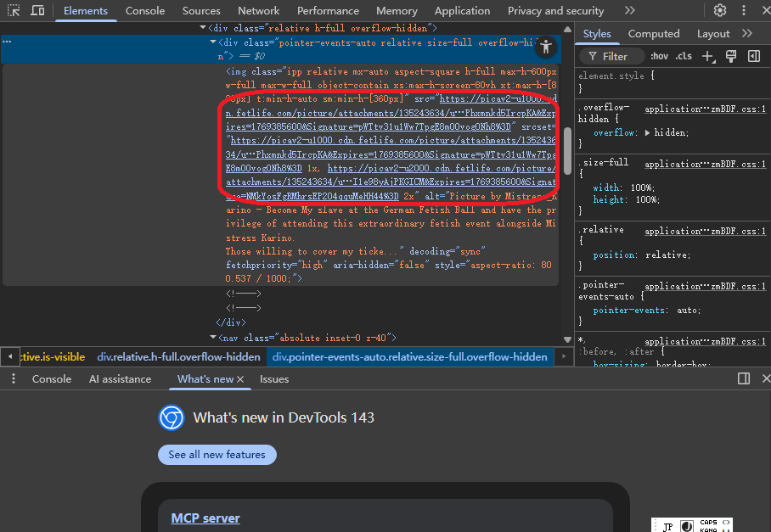Add a new style rule with plus icon

coord(708,56)
